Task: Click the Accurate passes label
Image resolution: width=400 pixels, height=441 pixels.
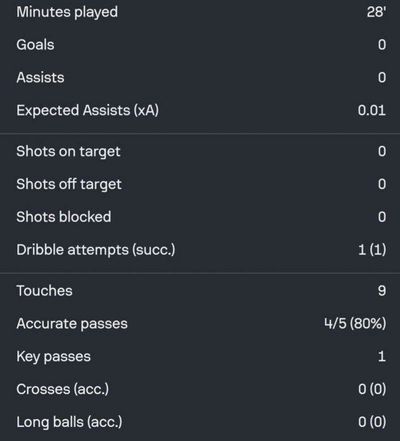Action: coord(72,324)
